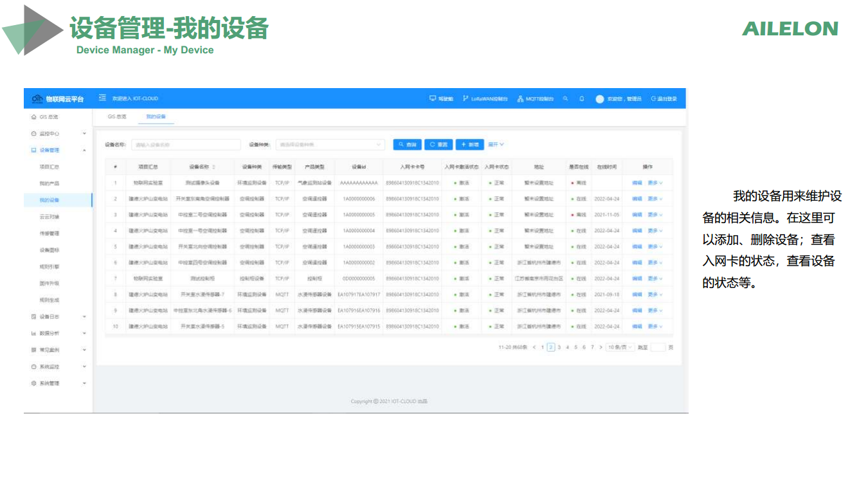This screenshot has height=488, width=868.
Task: Go to pagination page 1
Action: point(543,347)
